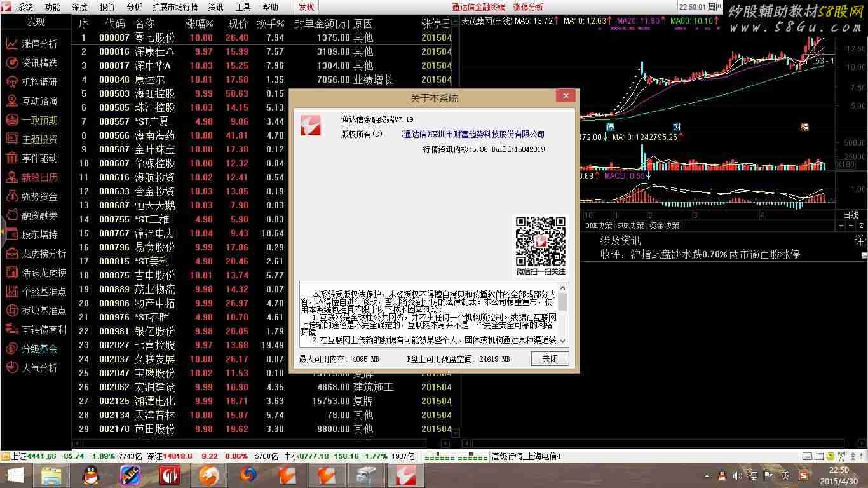
Task: Open 机构调研 in the left sidebar
Action: coord(39,82)
